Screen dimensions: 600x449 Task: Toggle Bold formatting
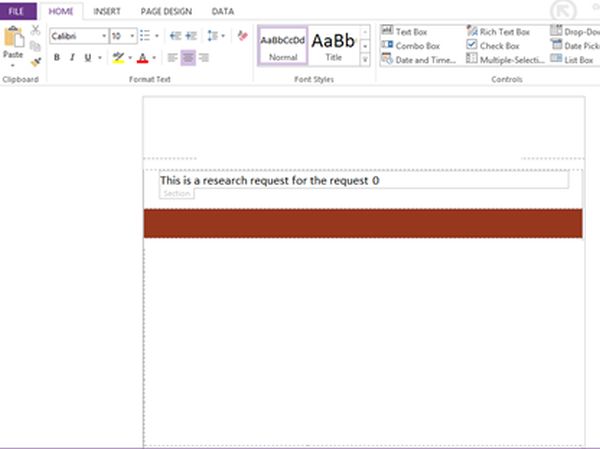click(57, 57)
